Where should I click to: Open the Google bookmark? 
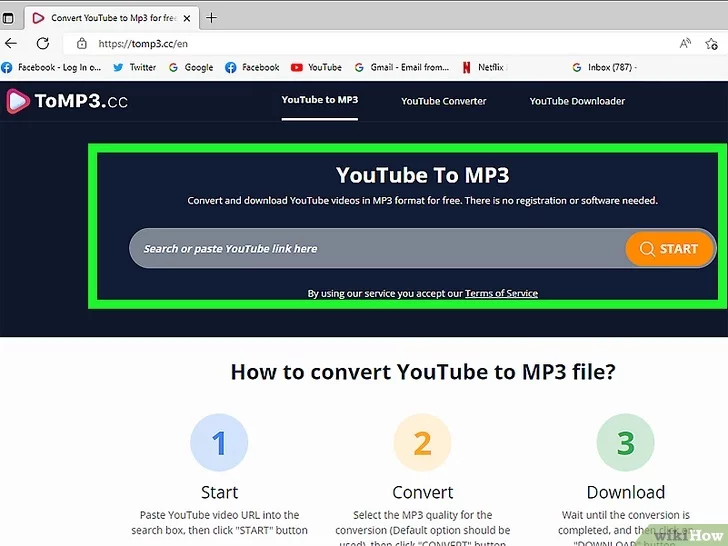(x=191, y=67)
